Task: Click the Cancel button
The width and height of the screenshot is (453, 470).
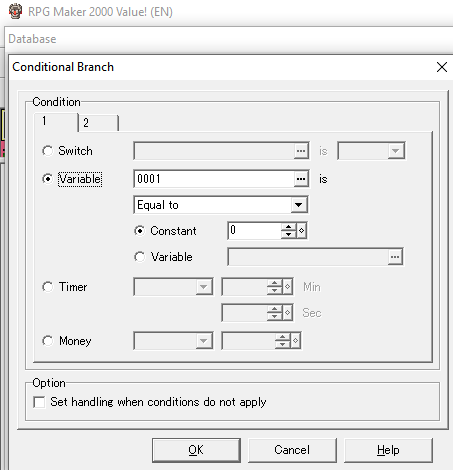Action: click(x=292, y=450)
